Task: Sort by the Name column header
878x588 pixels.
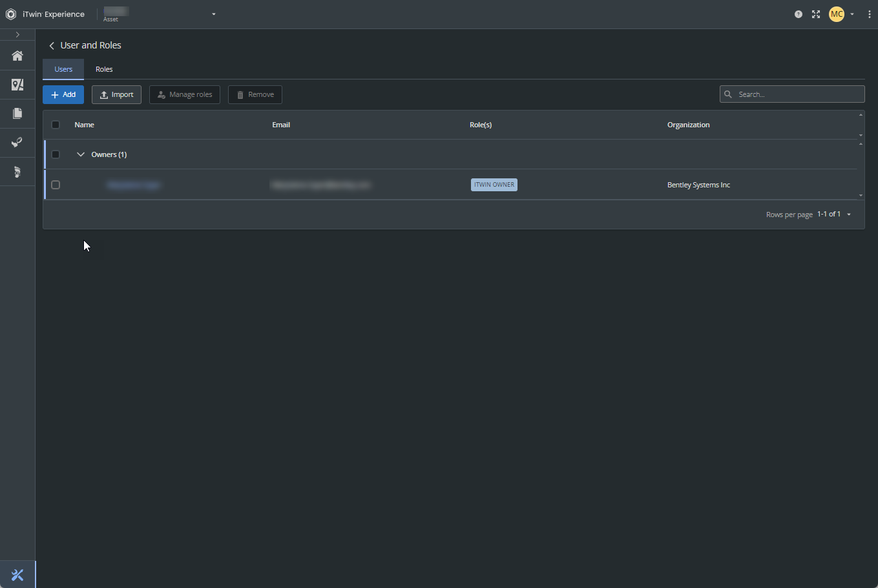Action: point(84,125)
